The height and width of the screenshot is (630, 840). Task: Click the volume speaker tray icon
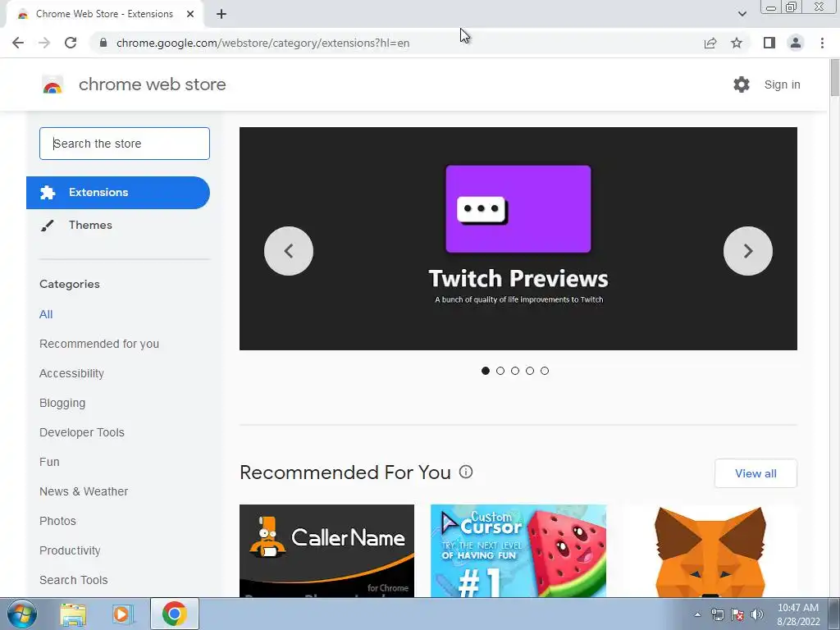(757, 614)
